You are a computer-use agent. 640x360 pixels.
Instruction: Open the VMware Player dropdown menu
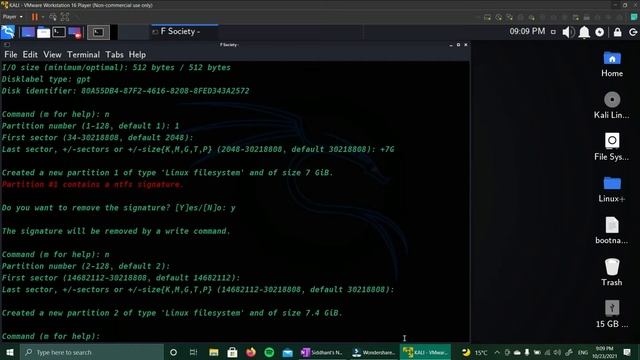pyautogui.click(x=13, y=17)
